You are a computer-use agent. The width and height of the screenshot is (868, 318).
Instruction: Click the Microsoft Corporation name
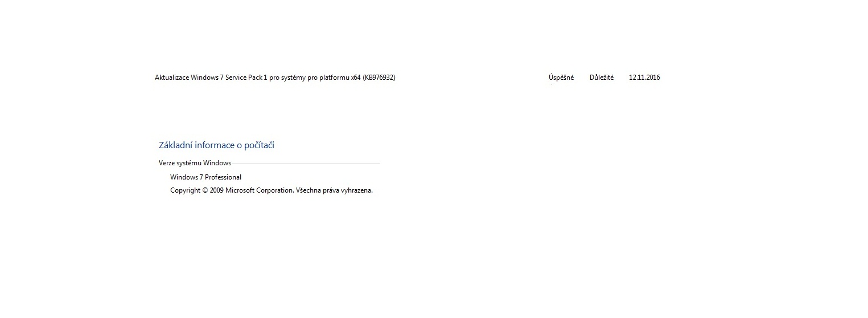(x=259, y=190)
